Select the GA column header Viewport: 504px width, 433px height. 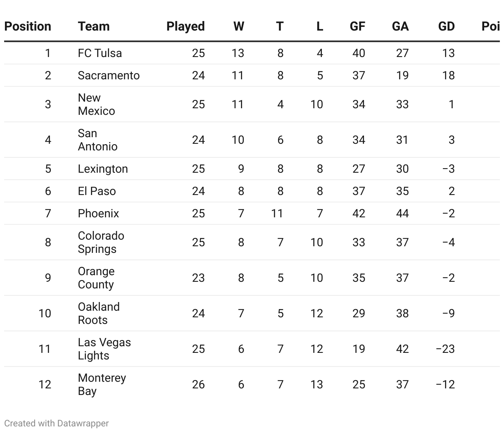(x=400, y=26)
